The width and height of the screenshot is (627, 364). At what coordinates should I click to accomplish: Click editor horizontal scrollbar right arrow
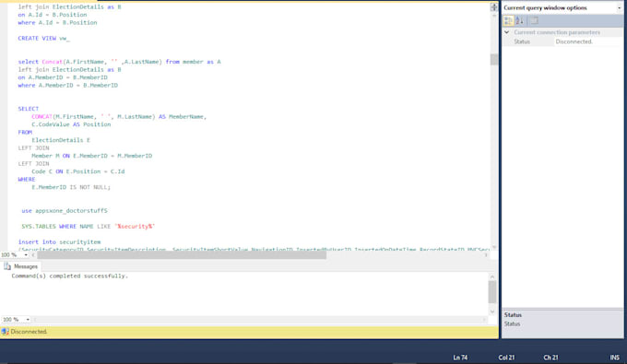tap(486, 255)
